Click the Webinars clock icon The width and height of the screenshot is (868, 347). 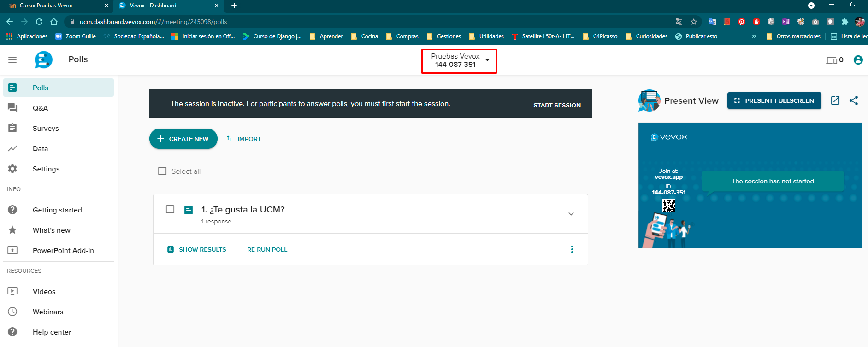12,312
